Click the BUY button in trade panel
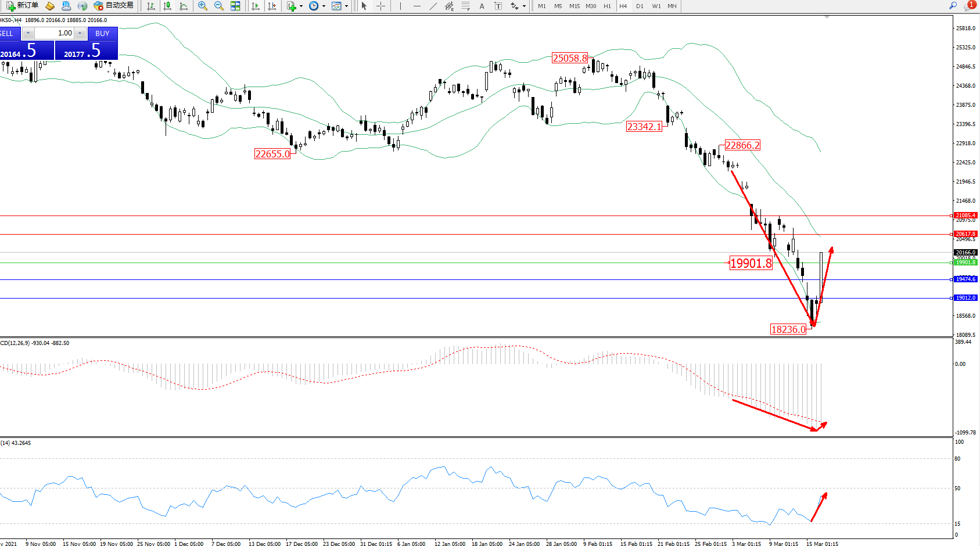Viewport: 980px width, 546px height. point(102,33)
